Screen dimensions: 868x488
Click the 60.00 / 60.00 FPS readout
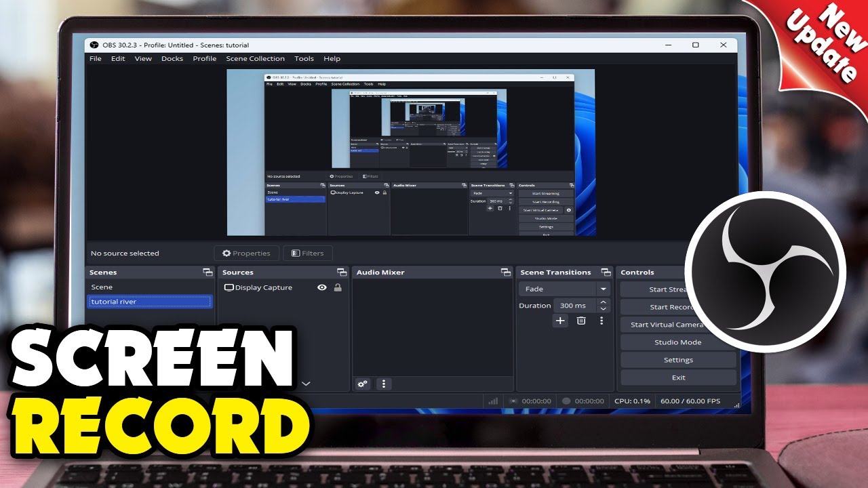click(x=690, y=401)
